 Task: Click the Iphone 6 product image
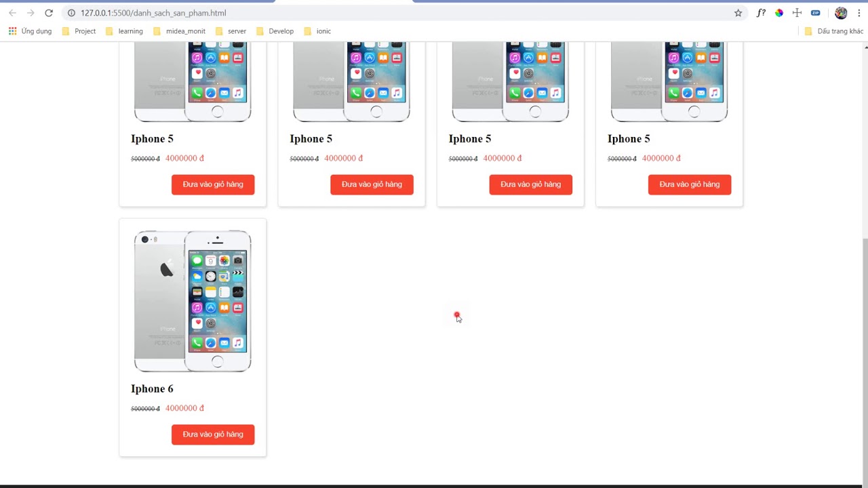click(x=193, y=301)
